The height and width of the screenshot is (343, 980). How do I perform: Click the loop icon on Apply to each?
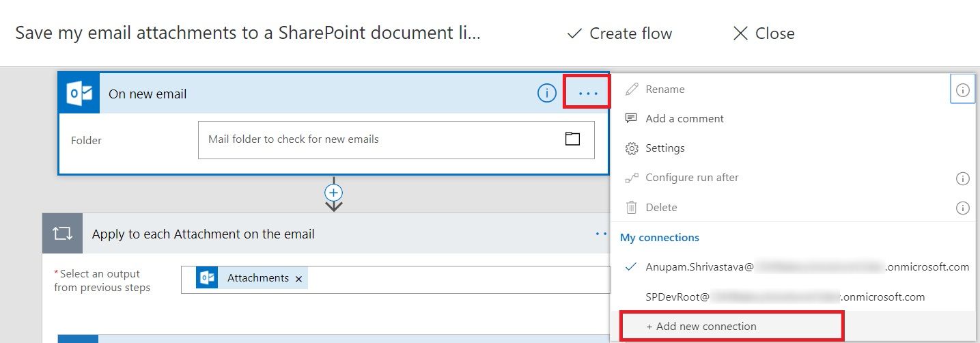pyautogui.click(x=62, y=234)
